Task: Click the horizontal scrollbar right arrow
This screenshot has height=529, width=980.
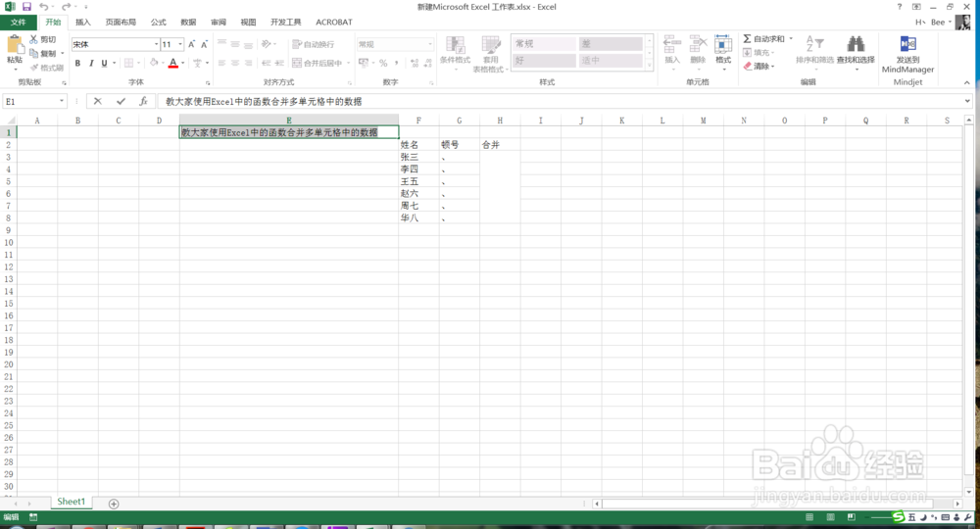Action: point(957,504)
